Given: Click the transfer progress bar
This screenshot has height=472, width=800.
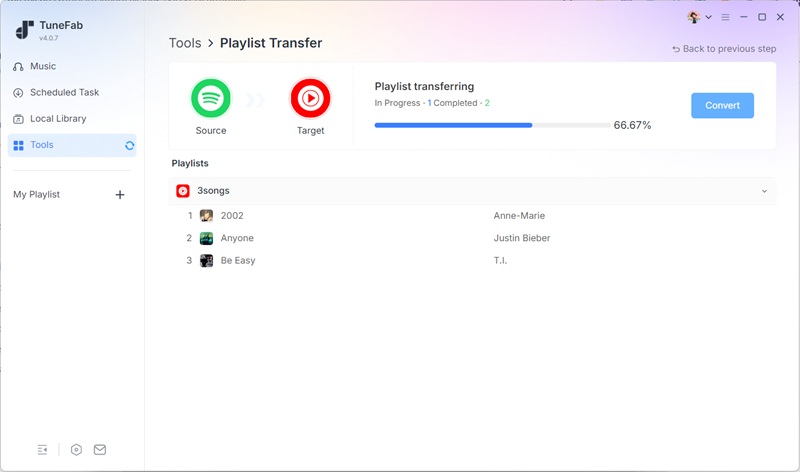Looking at the screenshot, I should coord(492,125).
